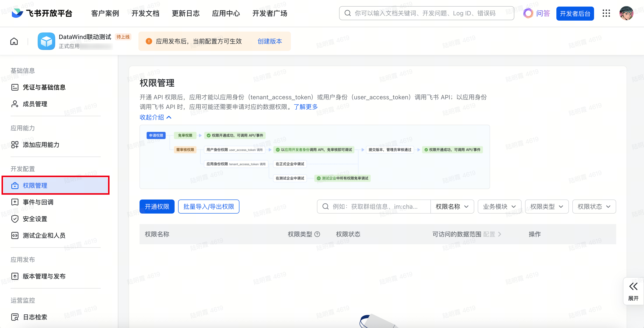Collapse the intro with 收起介绍
The height and width of the screenshot is (328, 644).
(x=156, y=117)
